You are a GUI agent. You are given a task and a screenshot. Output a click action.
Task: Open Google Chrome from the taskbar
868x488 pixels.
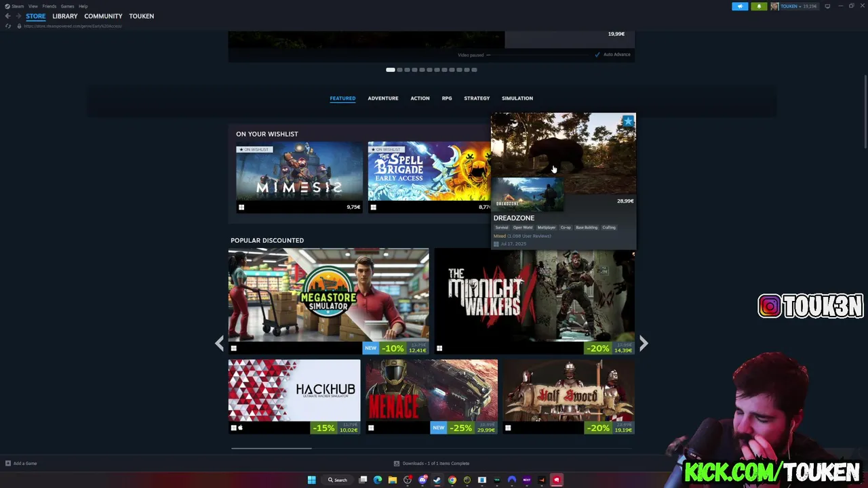[x=452, y=480]
